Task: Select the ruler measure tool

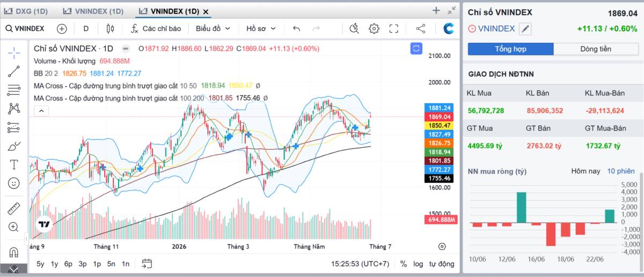Action: (x=14, y=208)
